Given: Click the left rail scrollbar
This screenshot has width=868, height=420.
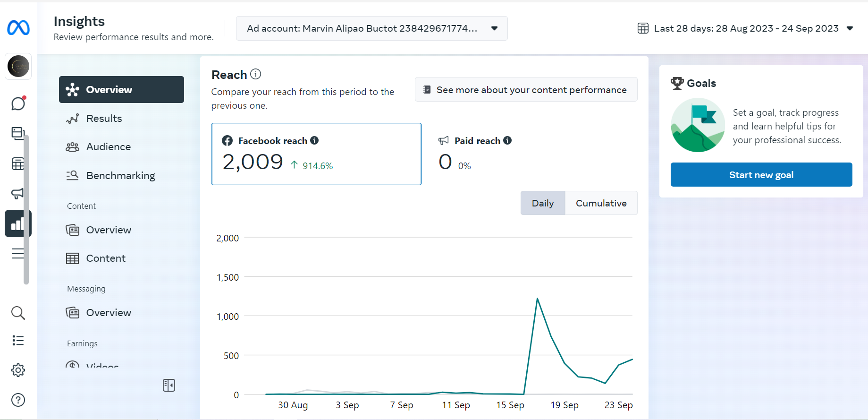Looking at the screenshot, I should click(26, 210).
